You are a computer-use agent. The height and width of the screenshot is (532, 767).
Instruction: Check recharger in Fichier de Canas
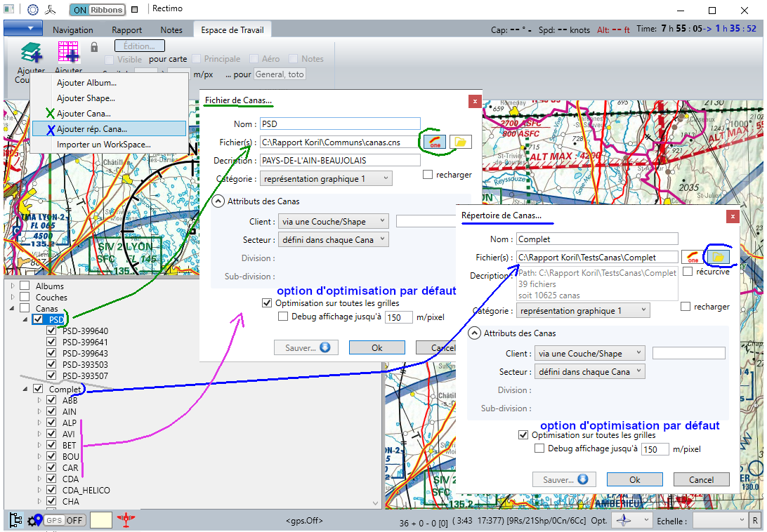[x=428, y=175]
